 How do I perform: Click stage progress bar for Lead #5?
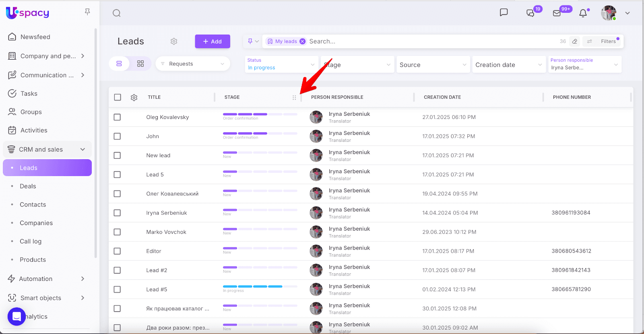(260, 287)
